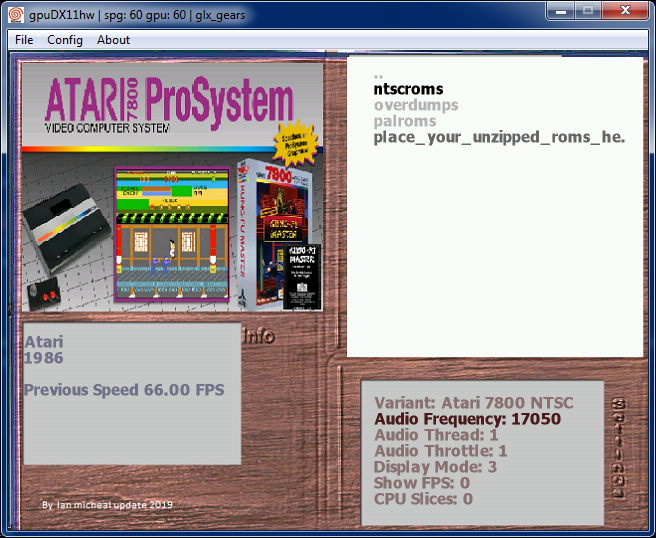The height and width of the screenshot is (538, 656).
Task: Click the Variant: Atari 7800 NTSC setting
Action: (474, 402)
